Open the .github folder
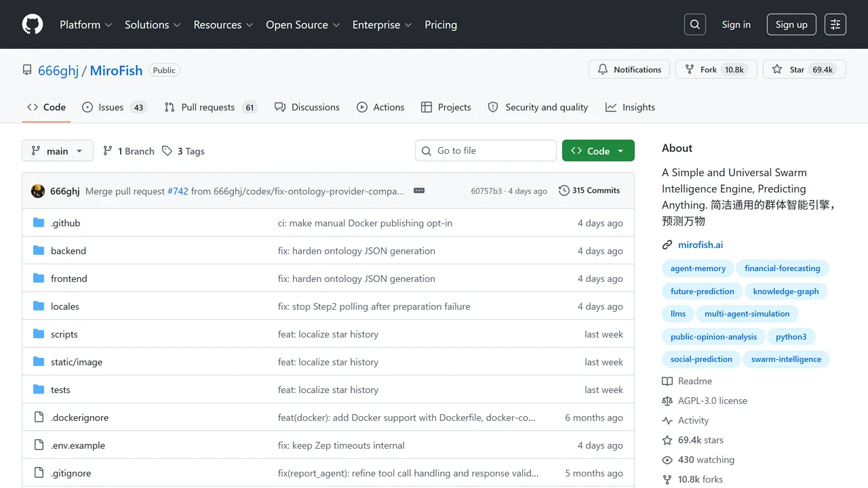The image size is (868, 488). (66, 223)
